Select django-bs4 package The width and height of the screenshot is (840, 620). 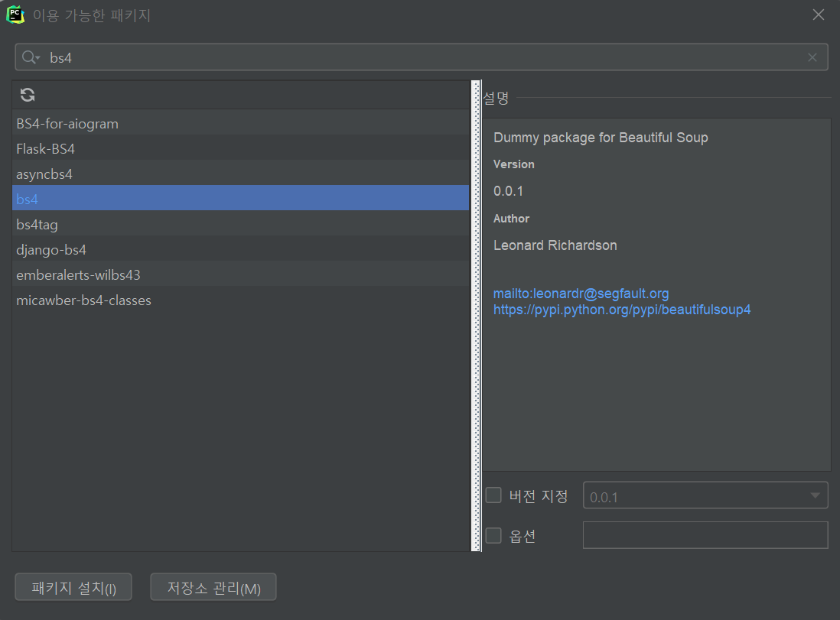(x=240, y=249)
